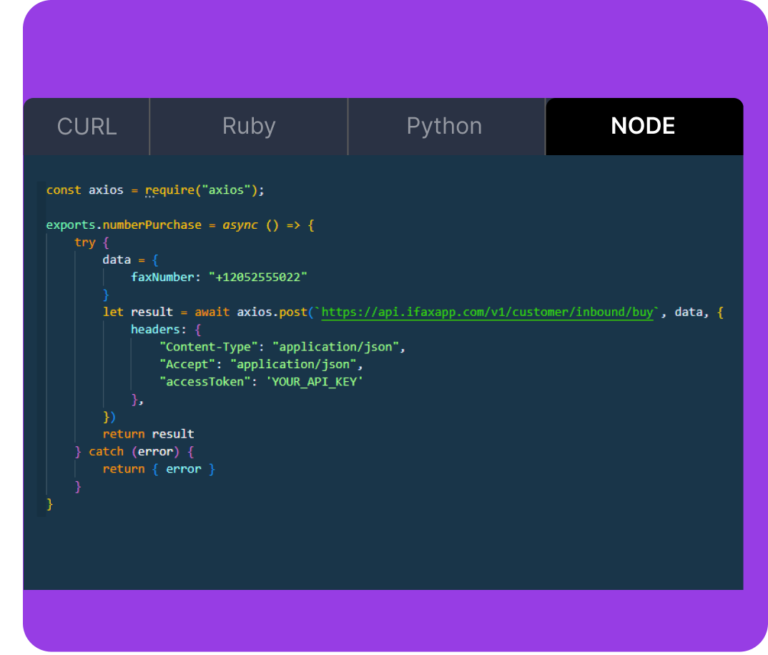Click the try keyword
768x655 pixels.
tap(84, 243)
